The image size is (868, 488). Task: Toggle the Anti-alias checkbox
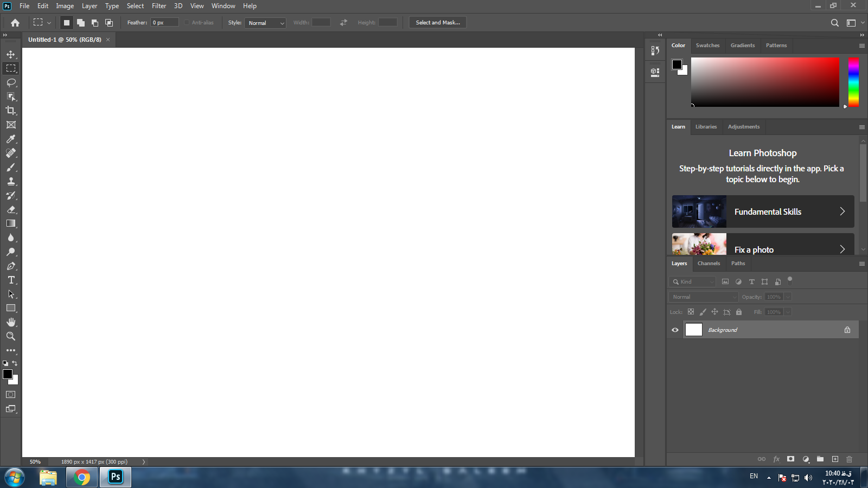pos(187,23)
